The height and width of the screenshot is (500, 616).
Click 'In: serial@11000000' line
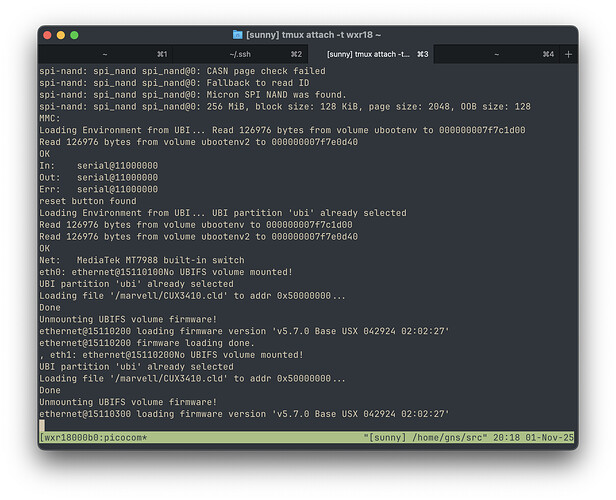point(99,166)
